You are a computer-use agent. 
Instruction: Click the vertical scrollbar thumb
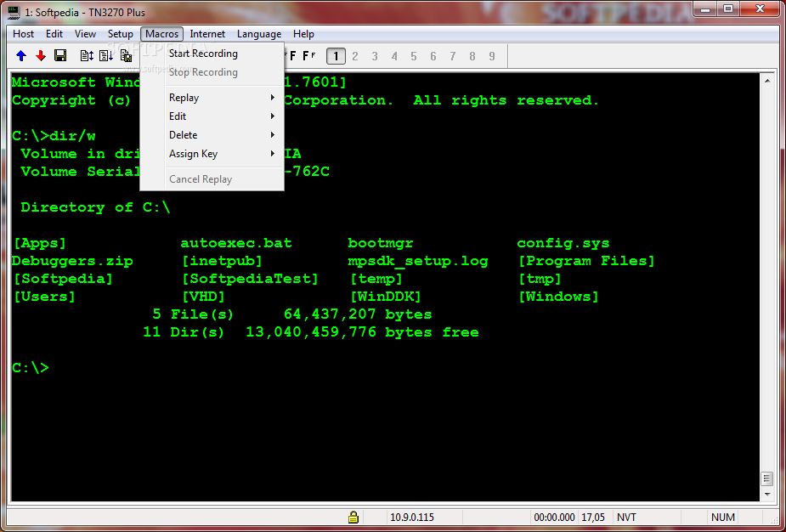[x=767, y=478]
